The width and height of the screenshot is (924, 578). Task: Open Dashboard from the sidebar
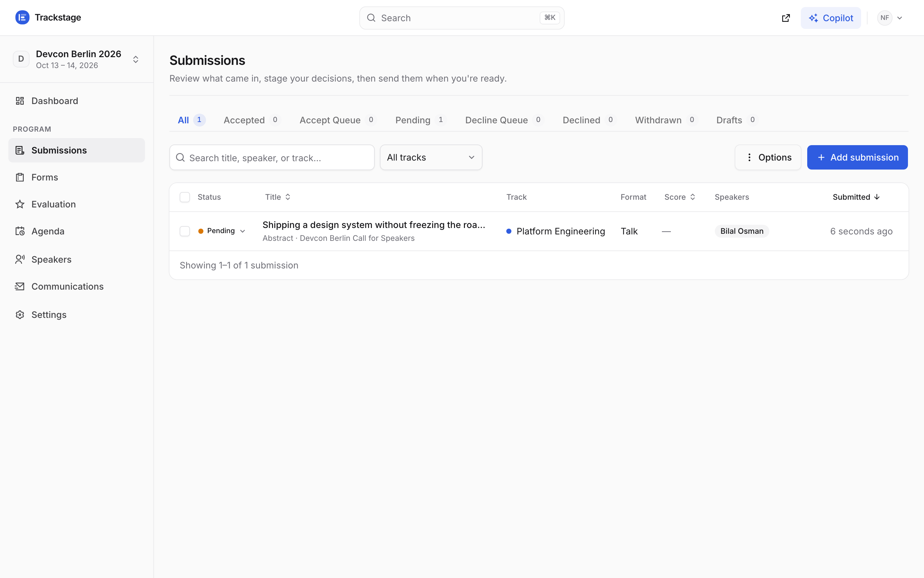tap(76, 101)
